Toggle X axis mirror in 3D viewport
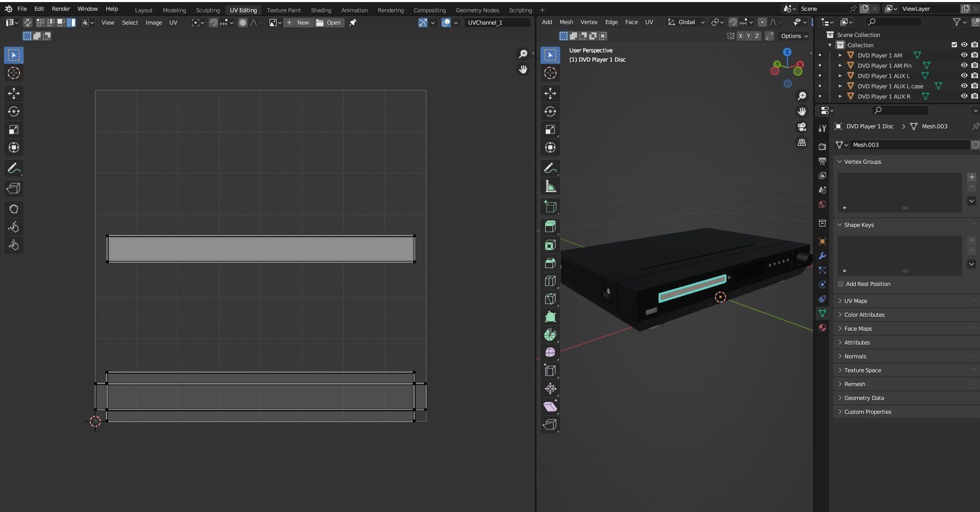This screenshot has height=512, width=980. 740,36
